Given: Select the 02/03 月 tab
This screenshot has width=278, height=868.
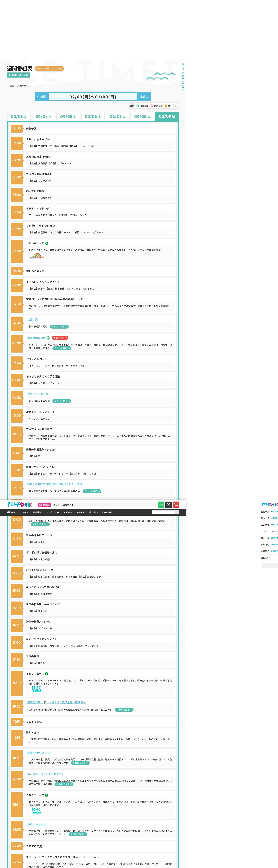Looking at the screenshot, I should (x=19, y=117).
